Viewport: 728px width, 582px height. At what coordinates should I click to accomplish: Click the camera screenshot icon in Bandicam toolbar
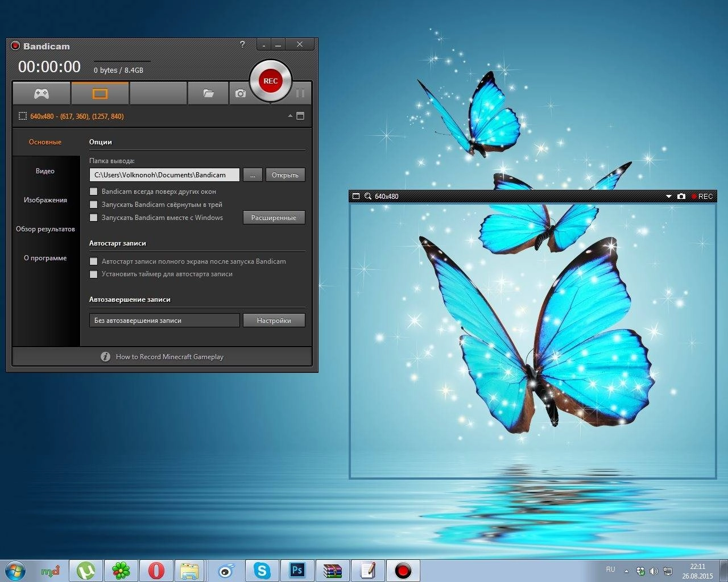click(x=241, y=93)
